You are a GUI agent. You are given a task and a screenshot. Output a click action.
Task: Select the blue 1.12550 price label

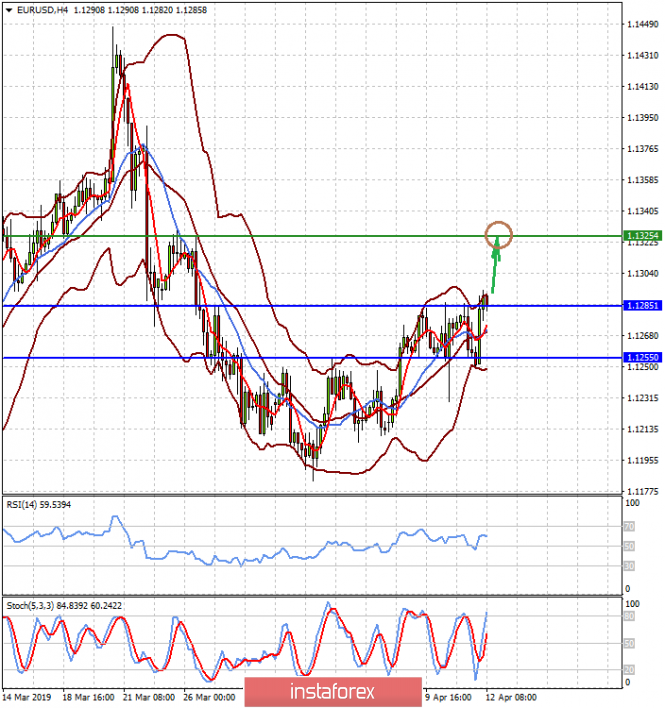(x=642, y=357)
